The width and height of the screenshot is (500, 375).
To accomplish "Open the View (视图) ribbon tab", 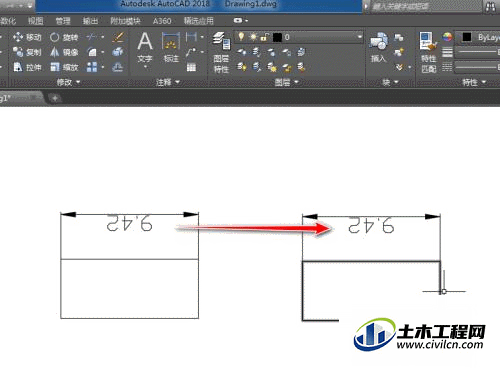I will coord(36,21).
